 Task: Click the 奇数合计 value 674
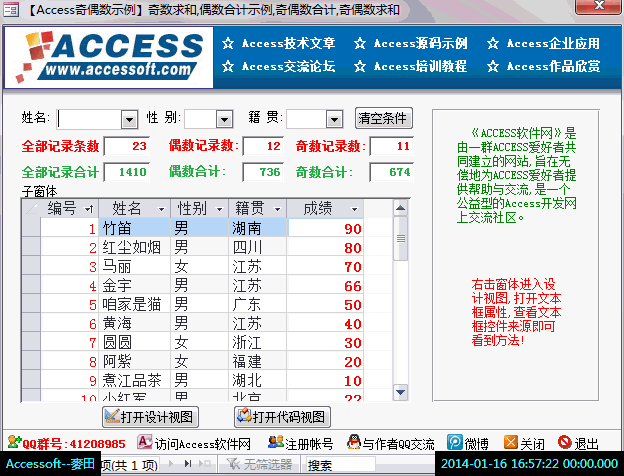coord(392,172)
